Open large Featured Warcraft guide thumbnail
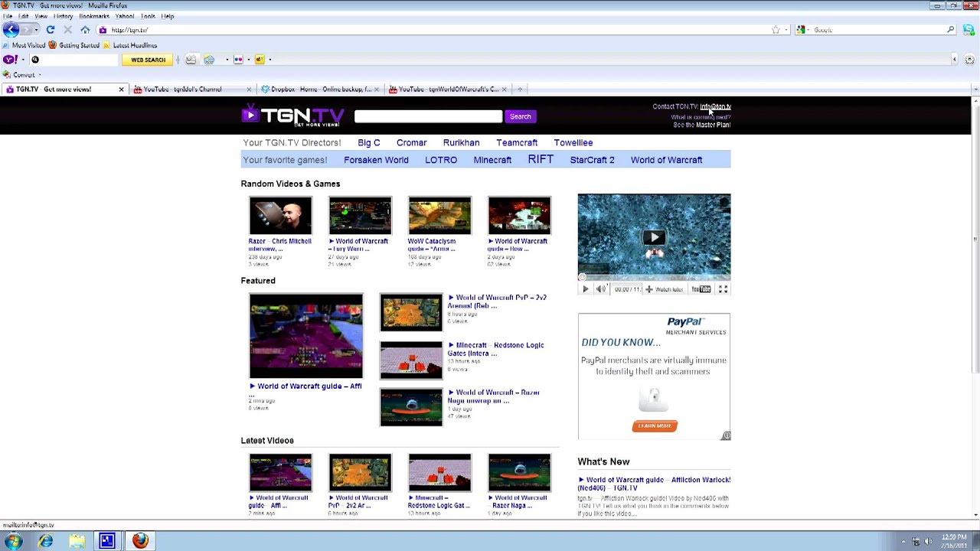The height and width of the screenshot is (551, 980). 306,336
